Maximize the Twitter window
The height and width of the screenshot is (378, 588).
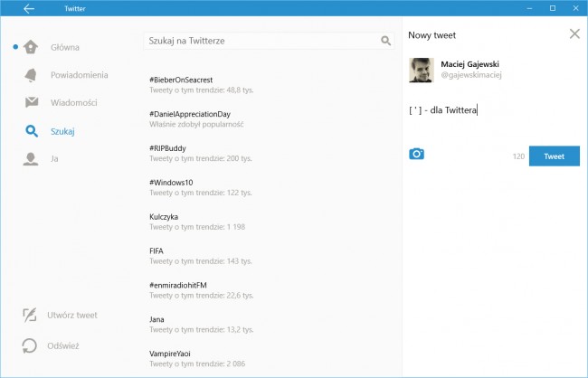click(x=553, y=8)
